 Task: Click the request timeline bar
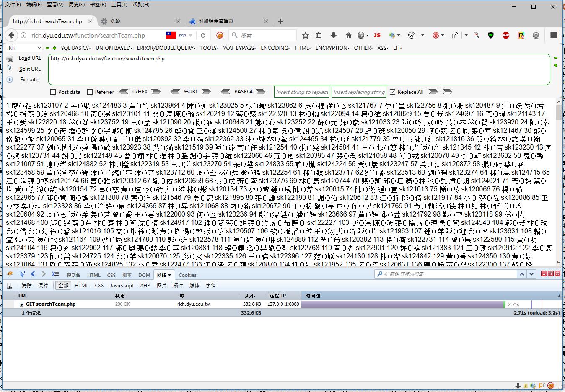pyautogui.click(x=403, y=304)
